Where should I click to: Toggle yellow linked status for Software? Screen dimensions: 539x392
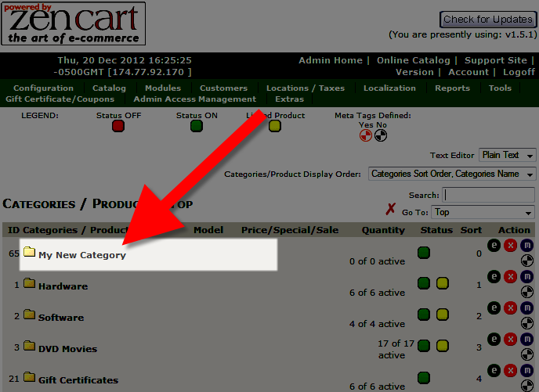point(442,315)
